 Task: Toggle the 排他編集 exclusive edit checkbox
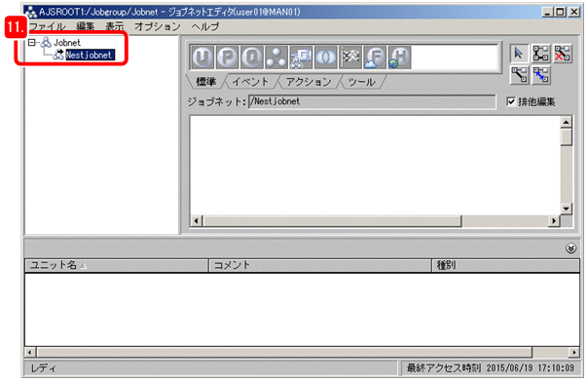click(x=511, y=101)
